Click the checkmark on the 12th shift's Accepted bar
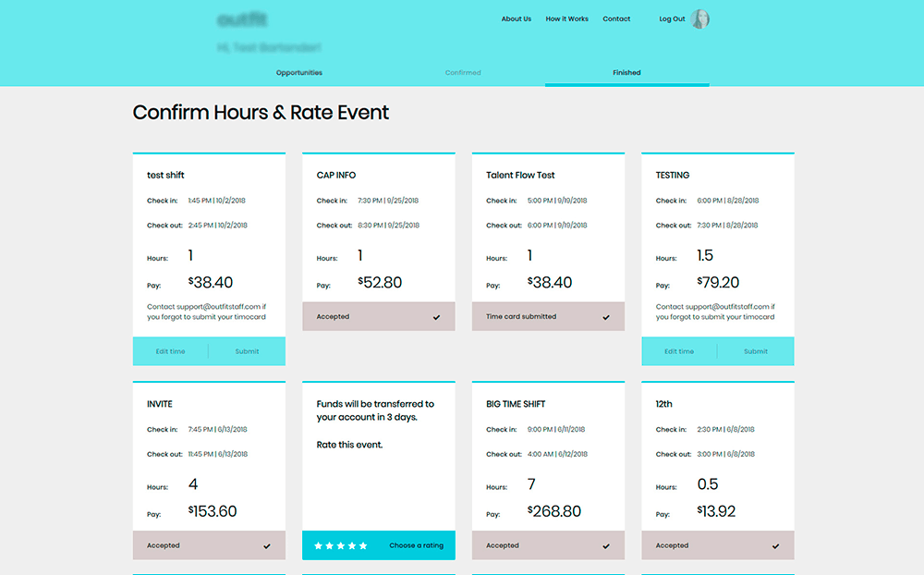This screenshot has width=924, height=575. click(x=777, y=545)
